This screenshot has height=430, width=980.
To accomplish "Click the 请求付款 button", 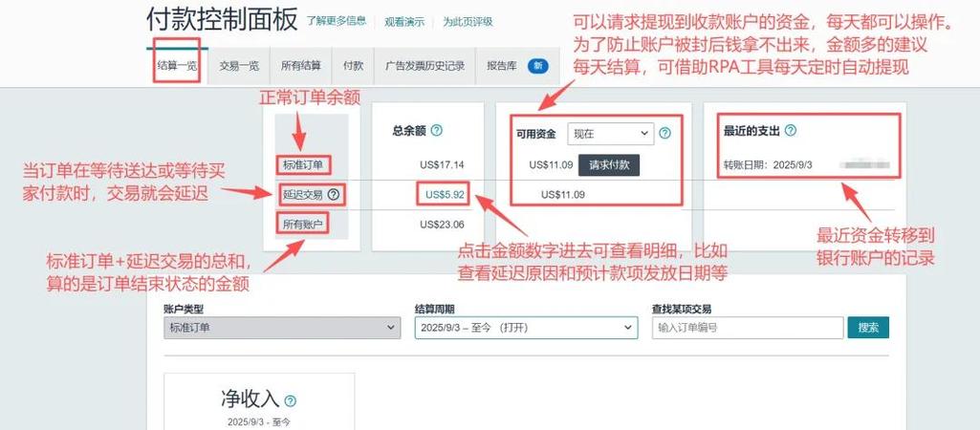I will tap(609, 165).
